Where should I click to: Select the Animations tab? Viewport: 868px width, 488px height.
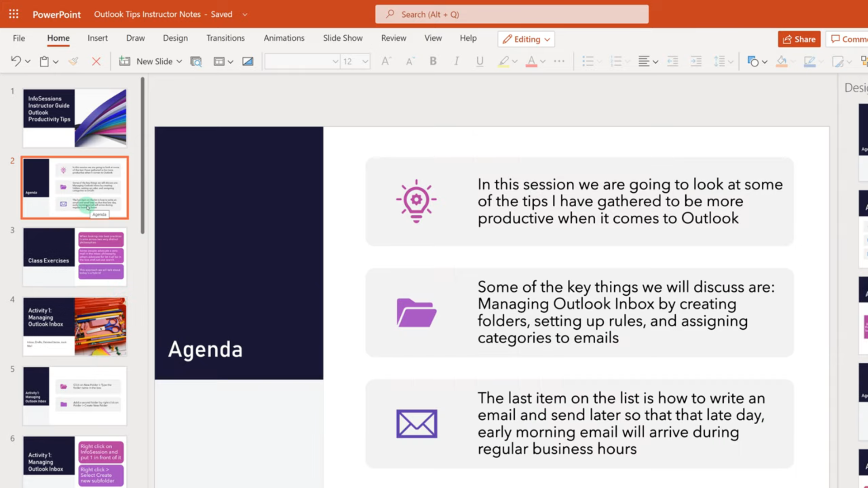(x=284, y=38)
